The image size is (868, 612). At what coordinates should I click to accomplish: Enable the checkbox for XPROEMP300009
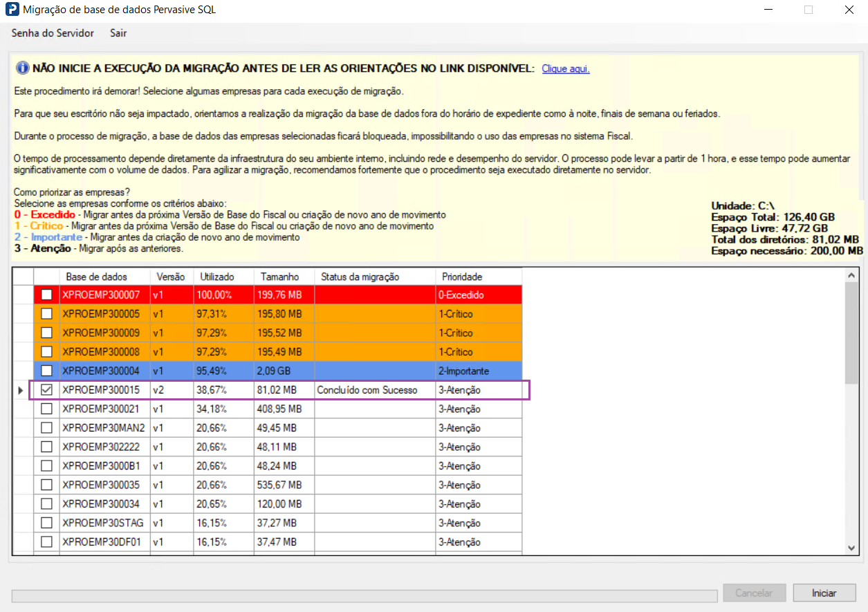tap(46, 333)
